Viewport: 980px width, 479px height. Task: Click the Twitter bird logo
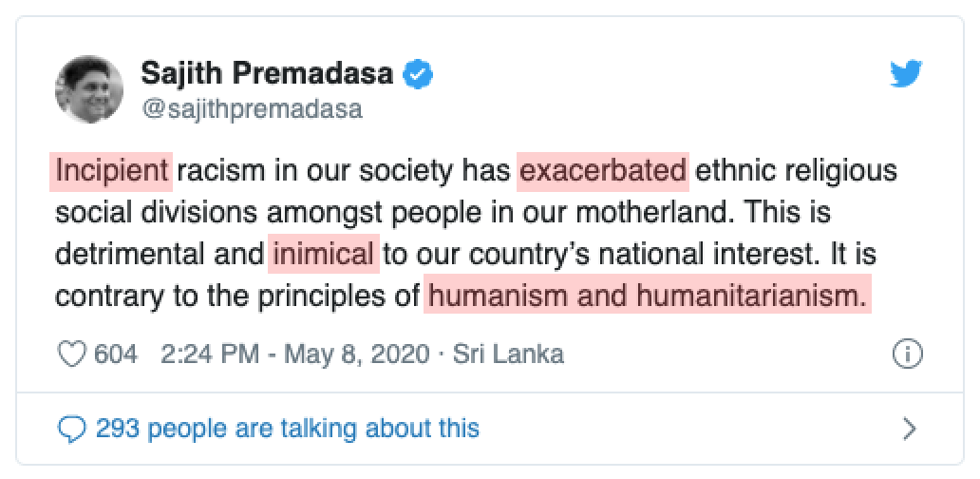point(906,74)
